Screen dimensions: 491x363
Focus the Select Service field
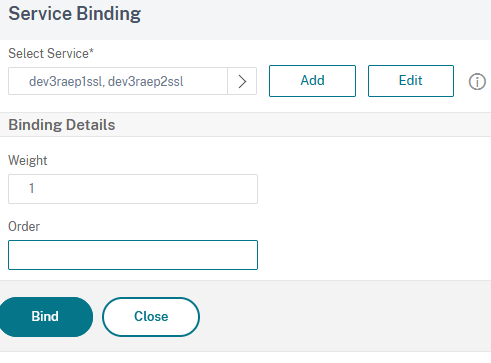(118, 81)
